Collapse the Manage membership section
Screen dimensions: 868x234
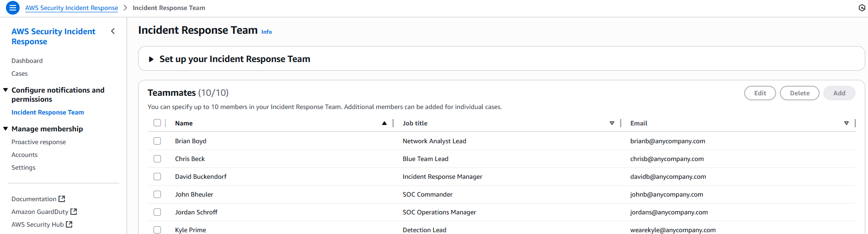[5, 129]
